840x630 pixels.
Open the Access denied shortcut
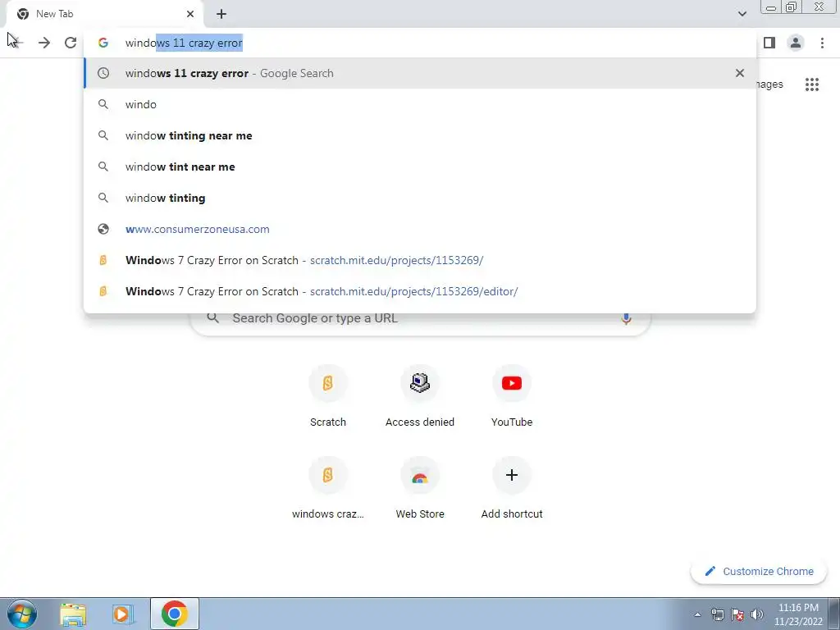pos(420,395)
